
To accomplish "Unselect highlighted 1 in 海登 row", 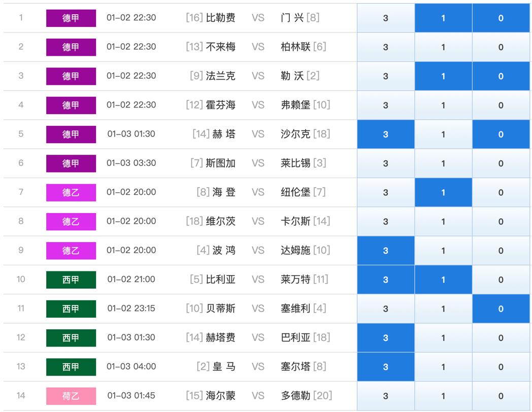I will pos(443,193).
